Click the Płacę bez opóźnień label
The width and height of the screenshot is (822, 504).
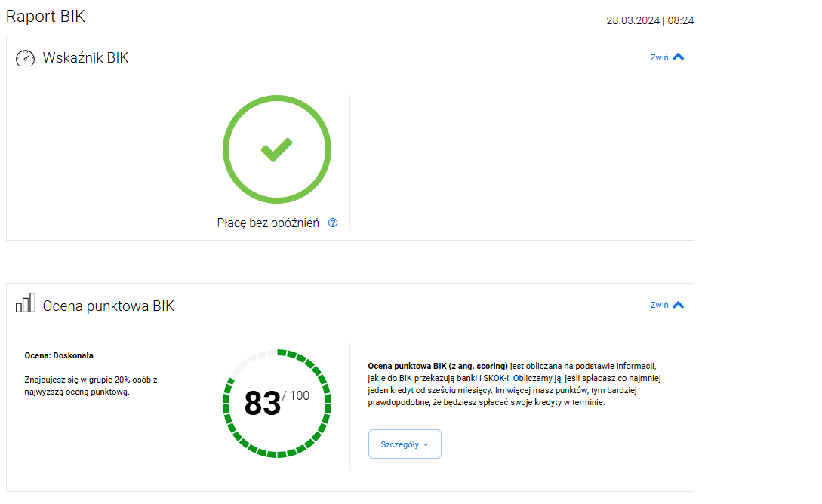coord(268,223)
